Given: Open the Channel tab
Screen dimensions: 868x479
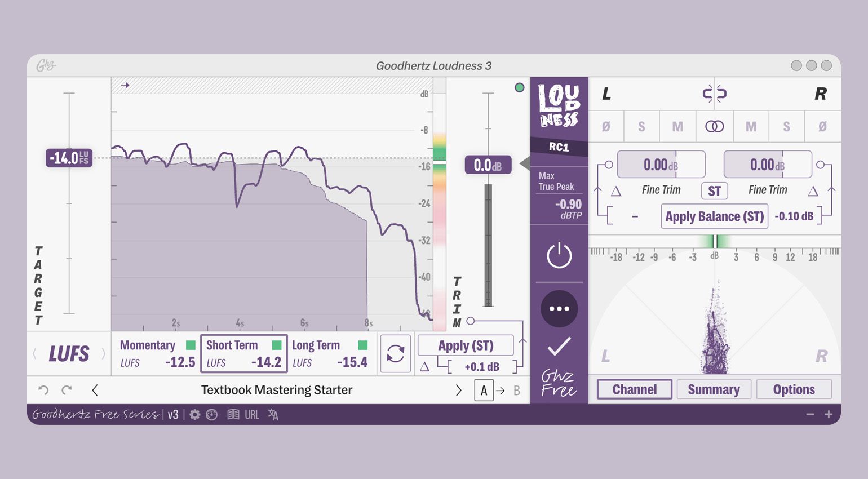Looking at the screenshot, I should click(x=635, y=389).
